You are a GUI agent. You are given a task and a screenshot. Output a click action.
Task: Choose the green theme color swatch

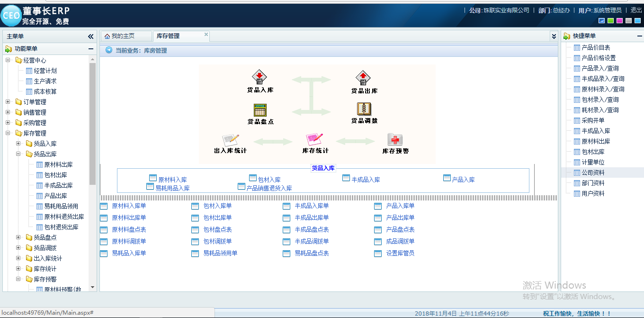click(x=611, y=20)
